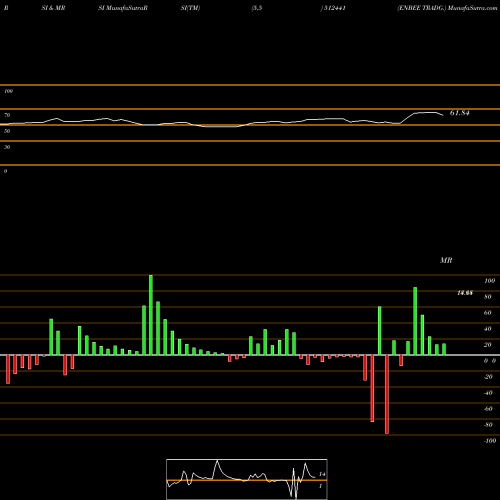500x500 pixels.
Task: Click the RSI axis label 70
Action: click(x=7, y=115)
